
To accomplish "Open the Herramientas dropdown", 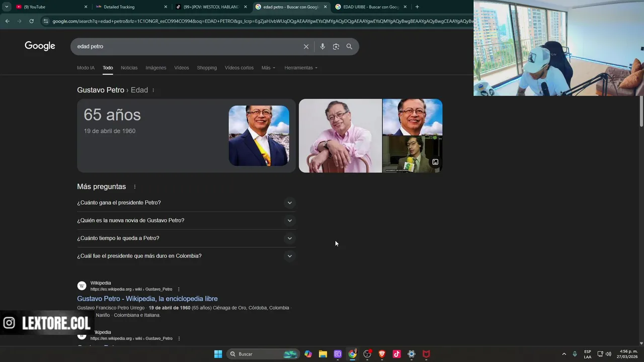I will 300,68.
